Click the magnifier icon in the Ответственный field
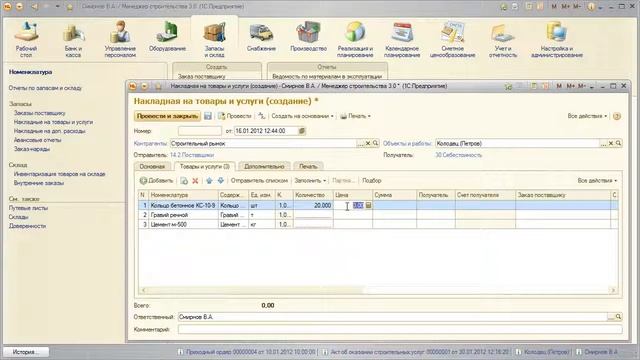640x360 pixels. (618, 317)
